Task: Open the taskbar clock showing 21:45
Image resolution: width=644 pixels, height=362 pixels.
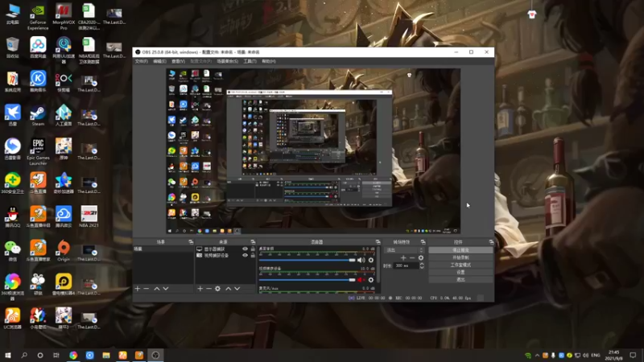Action: pos(613,356)
